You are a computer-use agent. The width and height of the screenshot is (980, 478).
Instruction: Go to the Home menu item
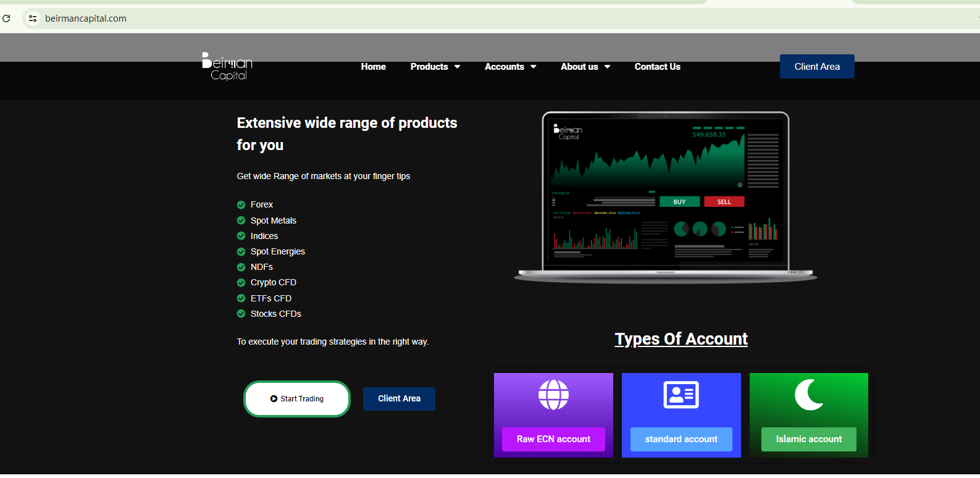click(374, 67)
